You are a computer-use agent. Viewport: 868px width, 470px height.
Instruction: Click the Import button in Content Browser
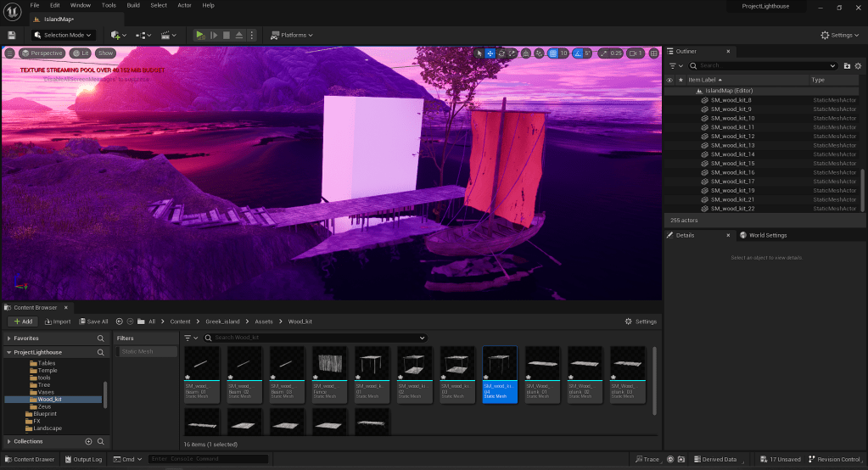pyautogui.click(x=57, y=322)
